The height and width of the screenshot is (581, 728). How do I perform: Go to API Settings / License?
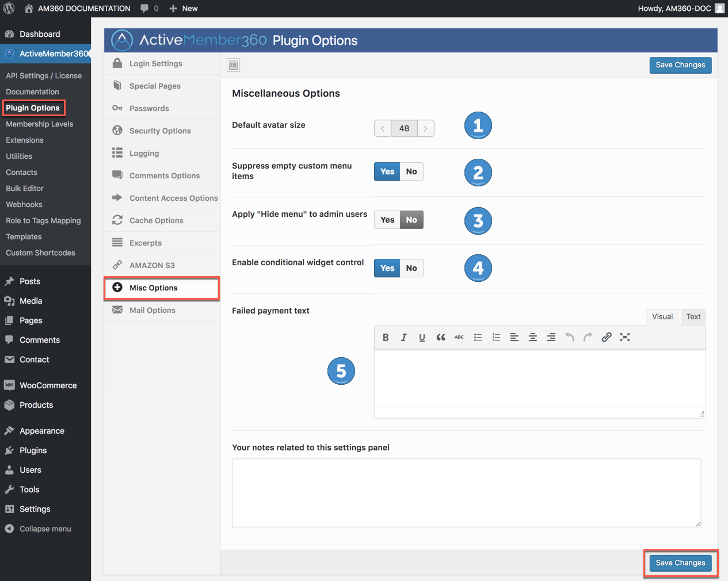[44, 75]
